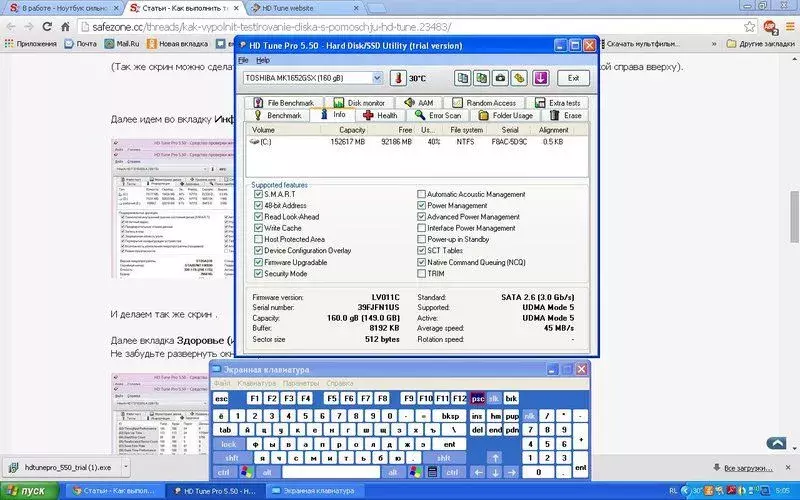Viewport: 800px width, 500px height.
Task: Open the Другие закладки bookmarks folder
Action: click(x=760, y=44)
